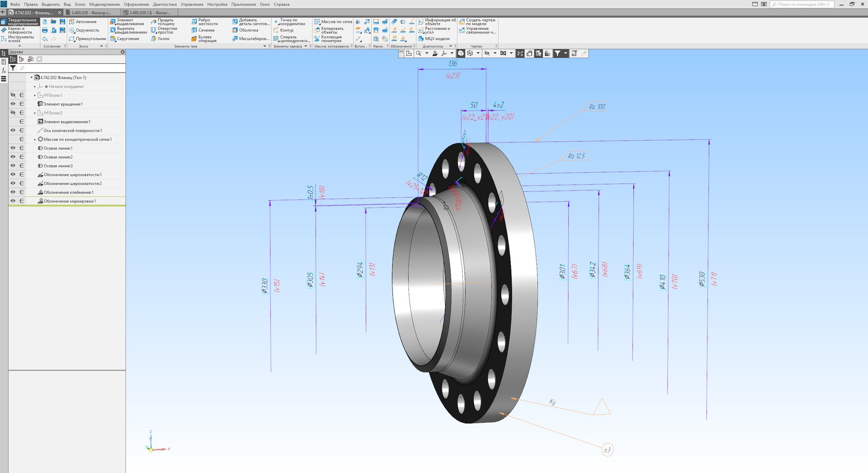Show the hidden Эскиз:1 sketch

coord(13,95)
